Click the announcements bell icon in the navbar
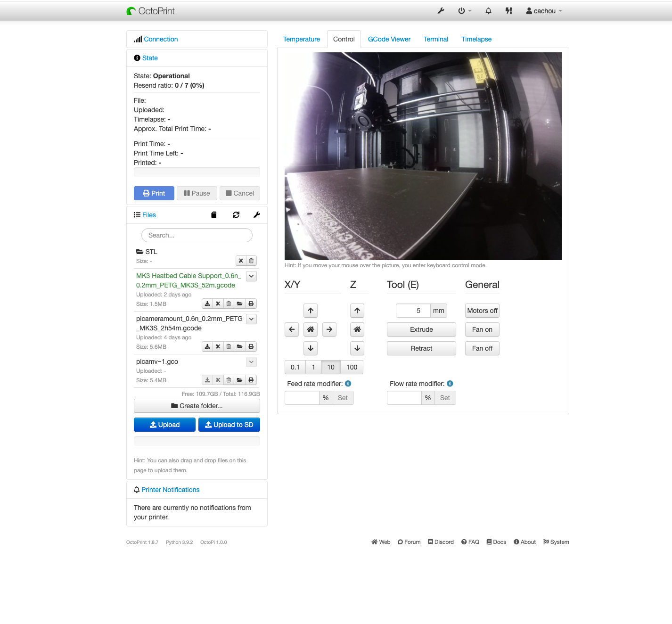 (488, 11)
